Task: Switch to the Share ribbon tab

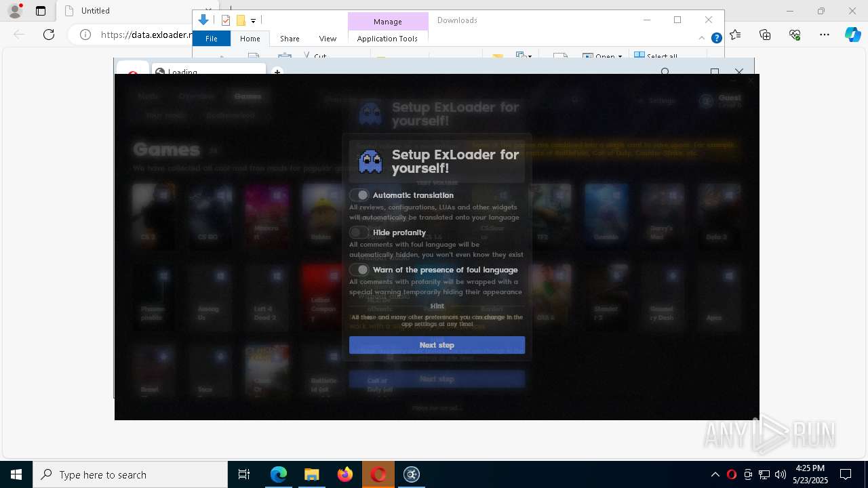Action: [290, 39]
